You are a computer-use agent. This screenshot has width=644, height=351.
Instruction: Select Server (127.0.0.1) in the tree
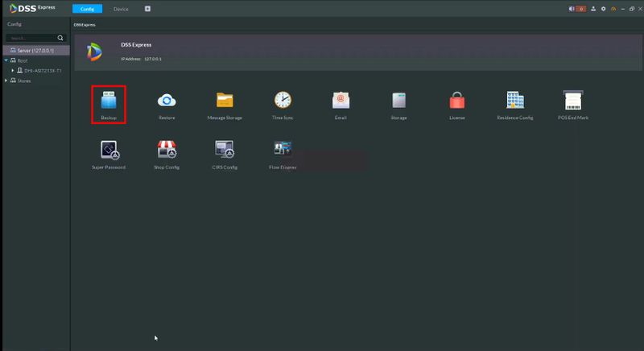(x=36, y=51)
